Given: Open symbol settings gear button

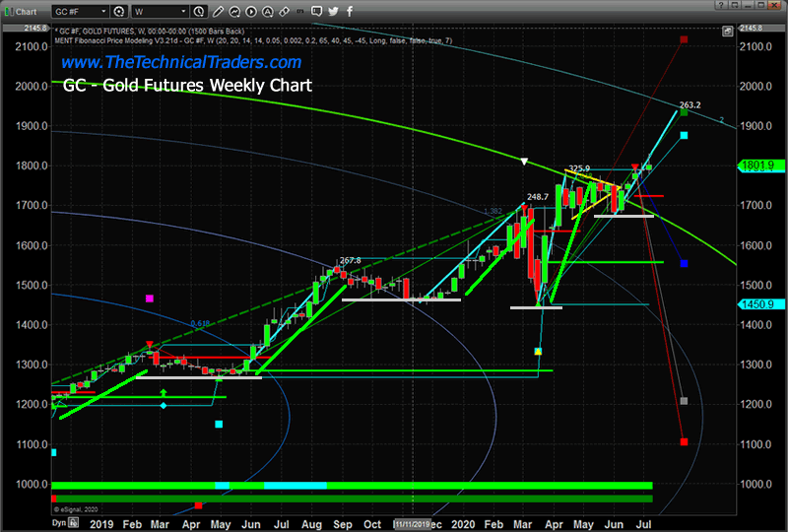Looking at the screenshot, I should pos(118,11).
